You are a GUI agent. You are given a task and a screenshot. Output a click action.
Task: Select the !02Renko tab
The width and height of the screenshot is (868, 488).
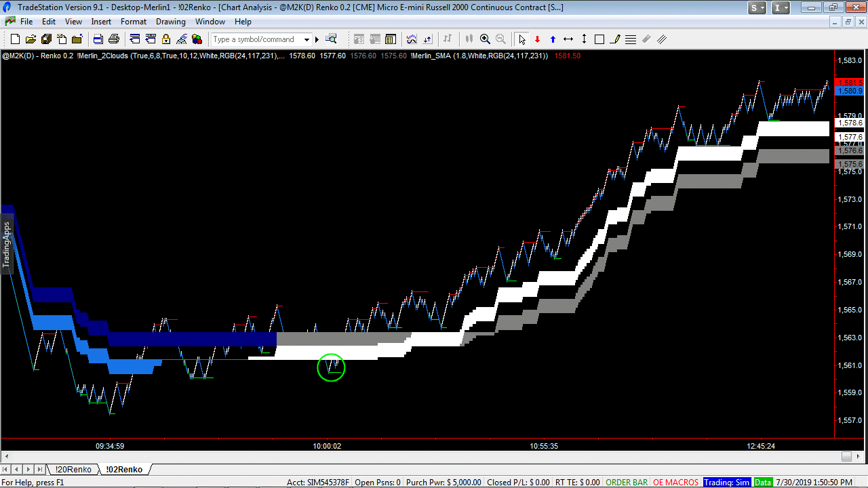pos(124,469)
